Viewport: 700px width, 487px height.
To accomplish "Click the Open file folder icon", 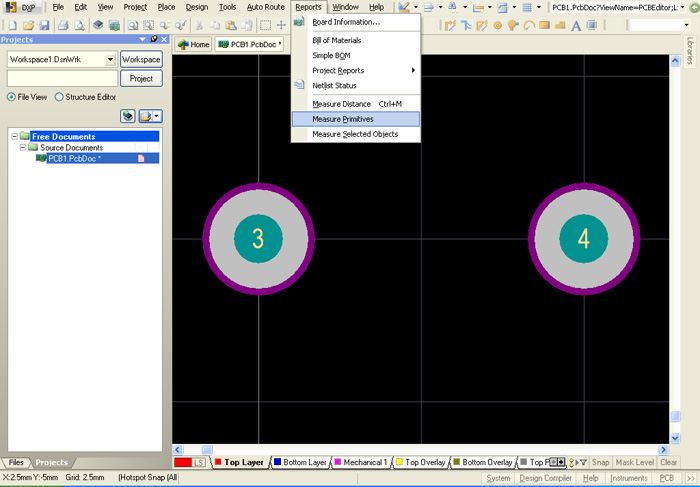I will tap(27, 25).
